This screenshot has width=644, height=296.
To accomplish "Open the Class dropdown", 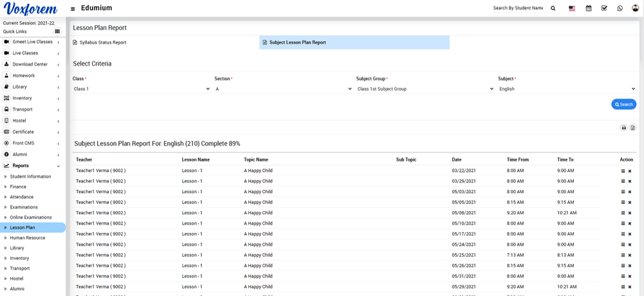I will [x=142, y=89].
